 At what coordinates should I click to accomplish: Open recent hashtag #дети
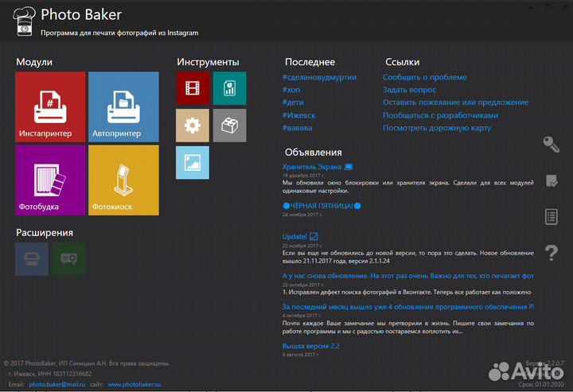click(293, 103)
